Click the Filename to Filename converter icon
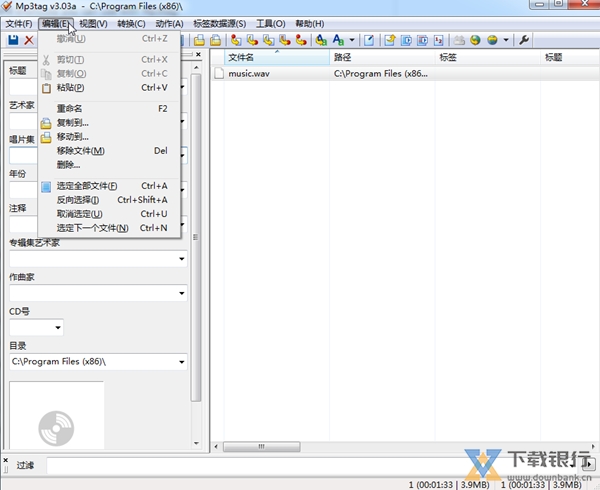The width and height of the screenshot is (600, 490). click(x=269, y=40)
